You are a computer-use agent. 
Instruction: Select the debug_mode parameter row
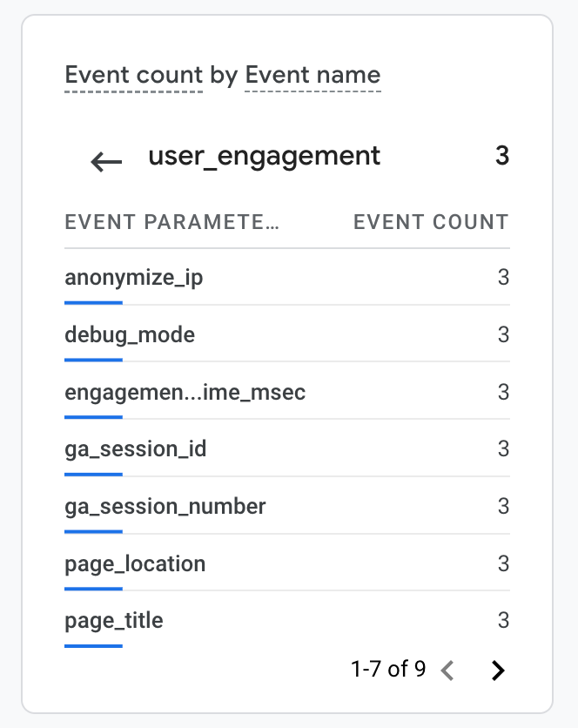130,334
